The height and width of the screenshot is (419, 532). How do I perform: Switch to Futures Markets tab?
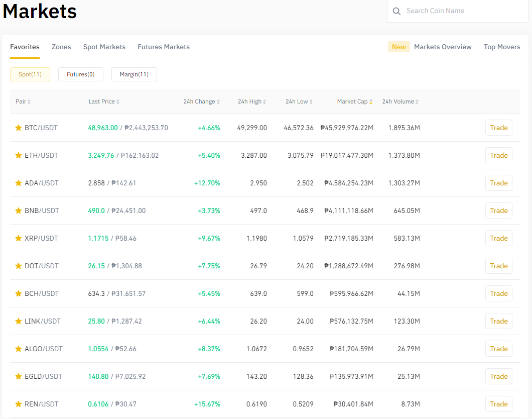164,47
